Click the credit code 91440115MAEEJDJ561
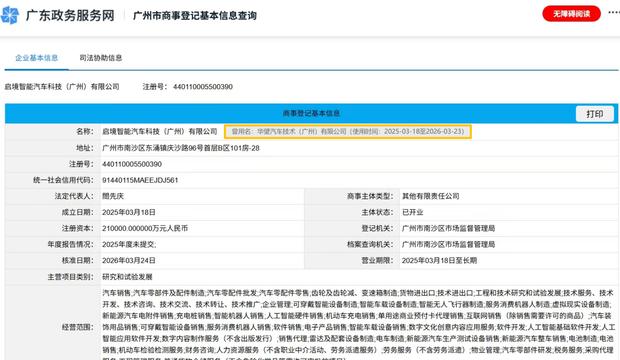This screenshot has height=360, width=620. click(140, 180)
